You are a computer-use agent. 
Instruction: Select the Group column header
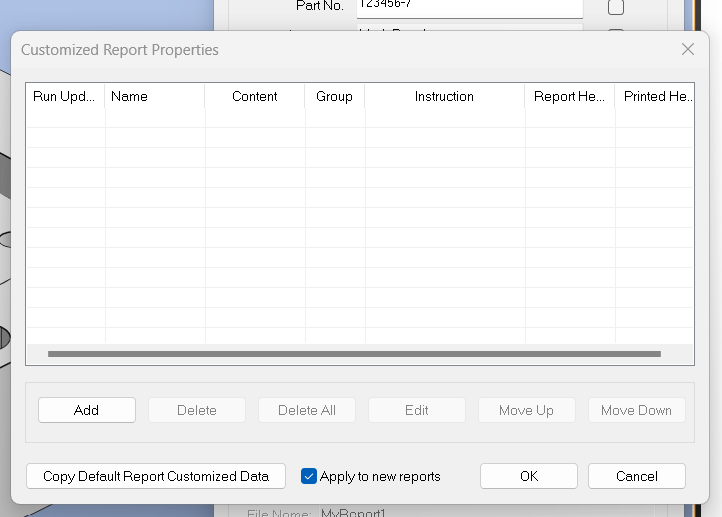point(335,96)
